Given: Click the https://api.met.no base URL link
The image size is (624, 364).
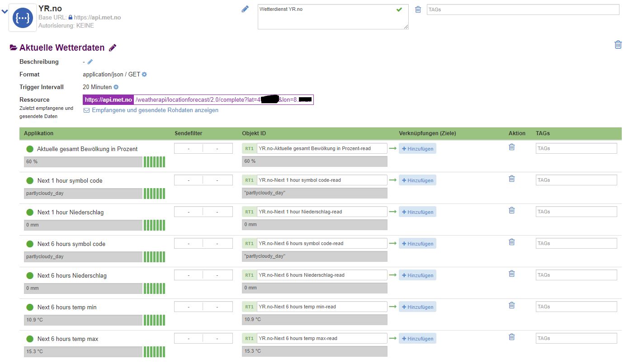Looking at the screenshot, I should click(97, 18).
